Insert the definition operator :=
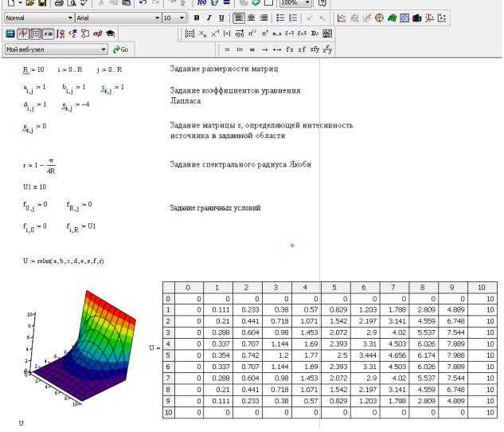The height and width of the screenshot is (432, 504). 240,49
